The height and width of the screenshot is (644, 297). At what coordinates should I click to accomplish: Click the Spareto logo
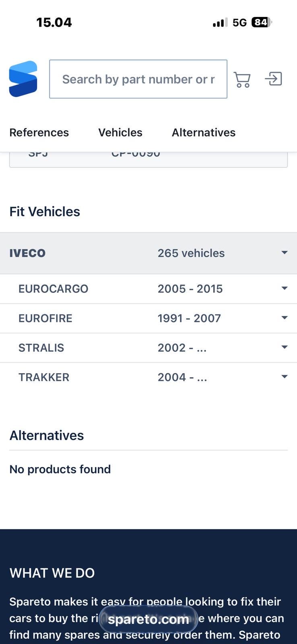tap(23, 79)
